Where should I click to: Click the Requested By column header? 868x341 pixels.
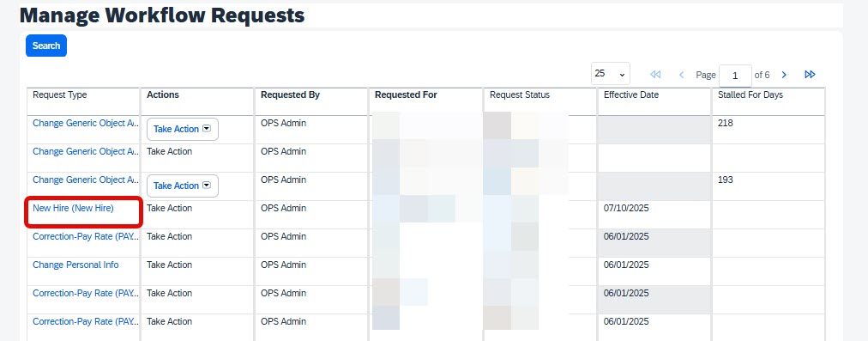coord(290,94)
